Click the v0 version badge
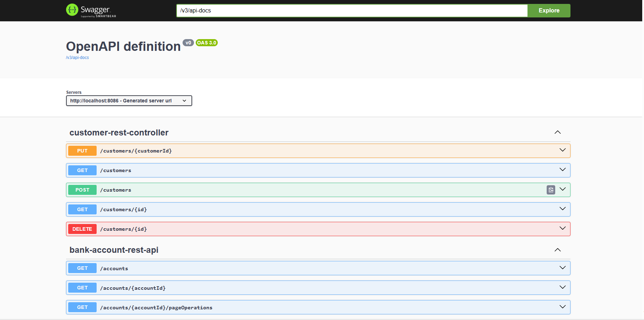 188,43
